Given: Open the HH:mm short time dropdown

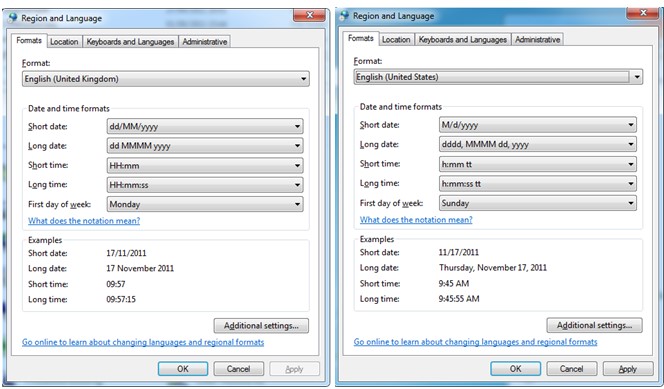Looking at the screenshot, I should (205, 165).
